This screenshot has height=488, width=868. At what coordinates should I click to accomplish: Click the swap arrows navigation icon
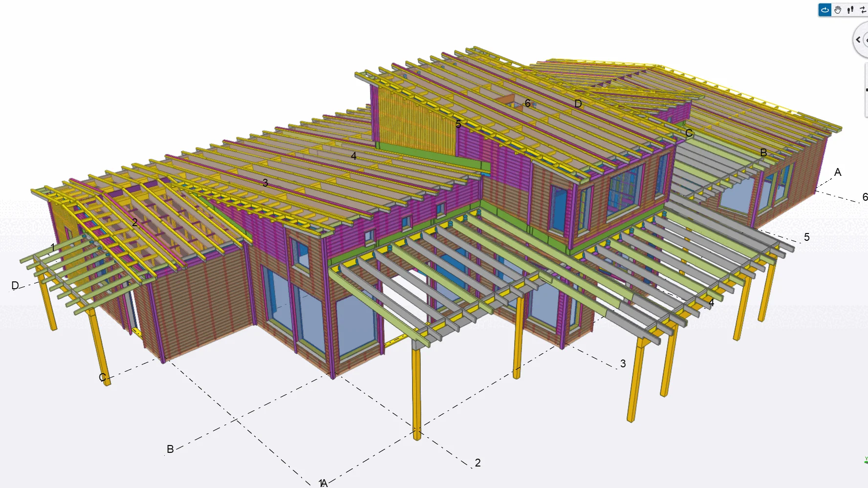coord(863,10)
